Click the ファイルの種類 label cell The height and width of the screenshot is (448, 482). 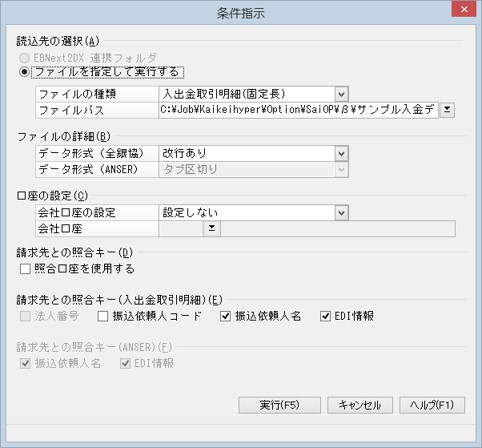pyautogui.click(x=97, y=94)
